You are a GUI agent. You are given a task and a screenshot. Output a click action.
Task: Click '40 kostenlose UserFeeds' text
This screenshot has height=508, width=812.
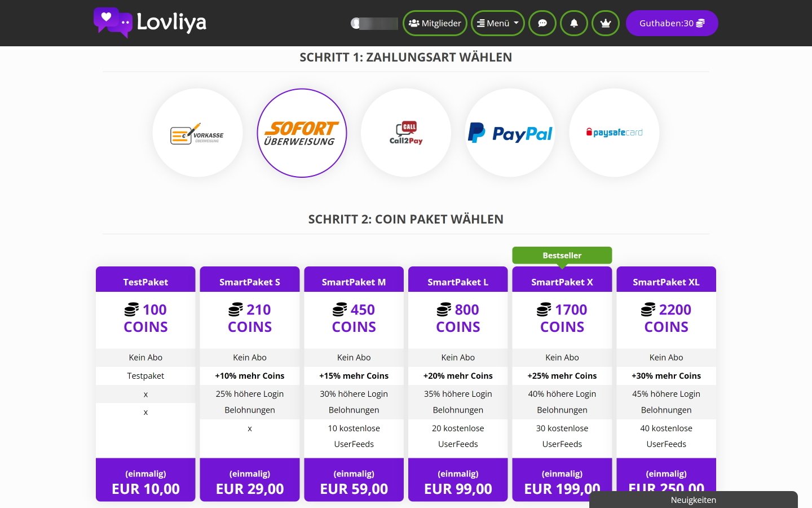pyautogui.click(x=667, y=436)
